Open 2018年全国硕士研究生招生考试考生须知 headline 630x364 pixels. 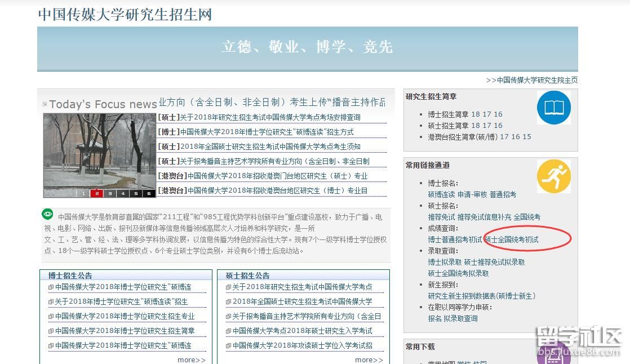pyautogui.click(x=270, y=147)
